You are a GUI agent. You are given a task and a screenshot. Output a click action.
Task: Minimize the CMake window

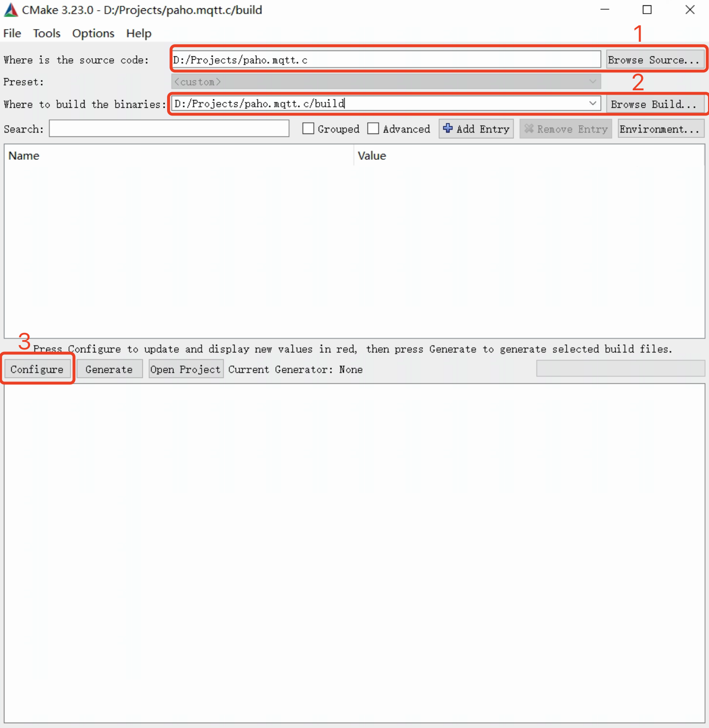point(605,9)
